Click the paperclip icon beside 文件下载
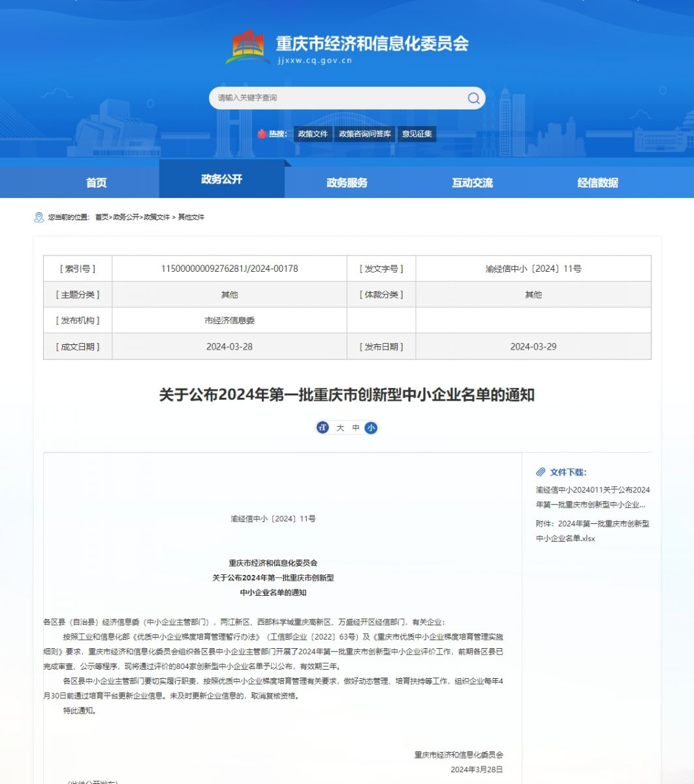 [x=541, y=472]
